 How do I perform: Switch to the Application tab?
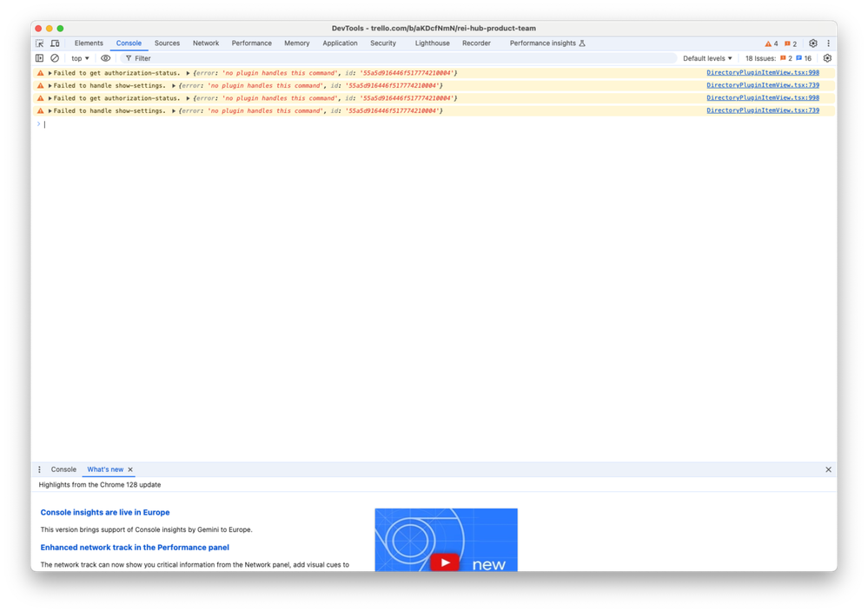point(340,43)
